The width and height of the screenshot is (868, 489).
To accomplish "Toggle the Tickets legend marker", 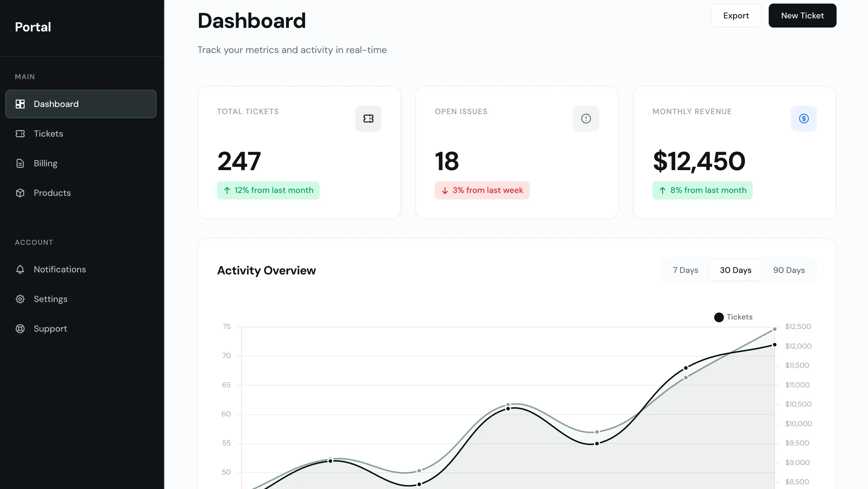I will coord(719,317).
